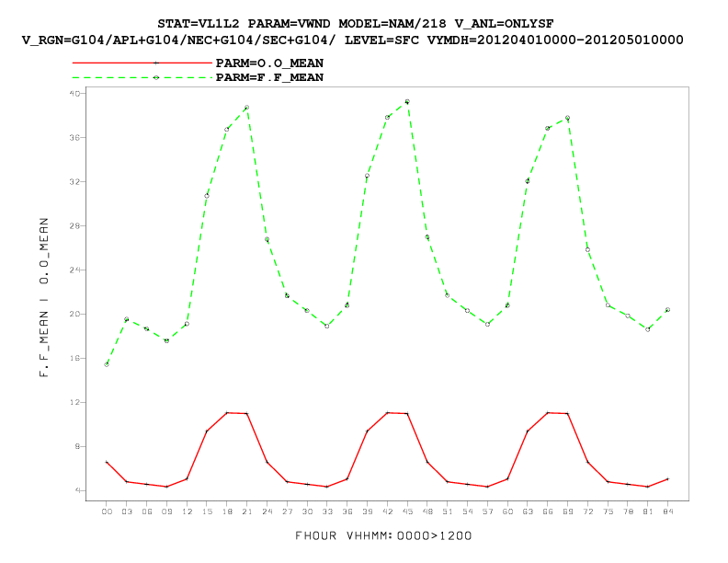Image resolution: width=728 pixels, height=563 pixels.
Task: Click the y-axis tick label 36
Action: click(74, 137)
